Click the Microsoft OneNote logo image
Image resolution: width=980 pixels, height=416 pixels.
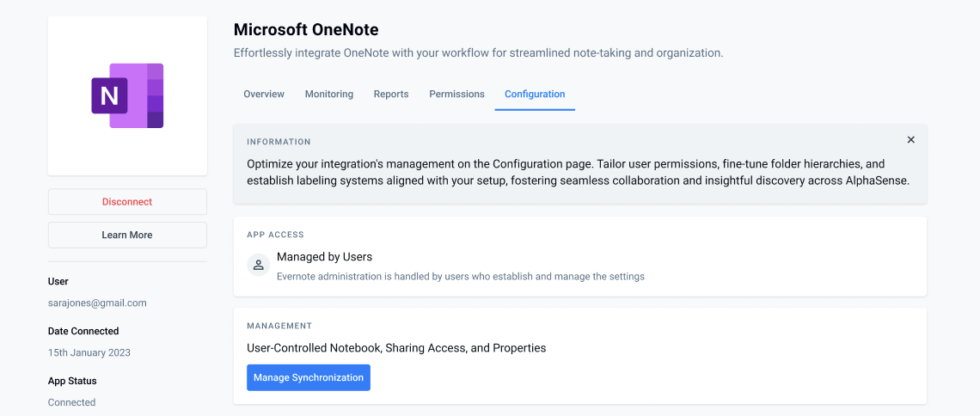127,95
